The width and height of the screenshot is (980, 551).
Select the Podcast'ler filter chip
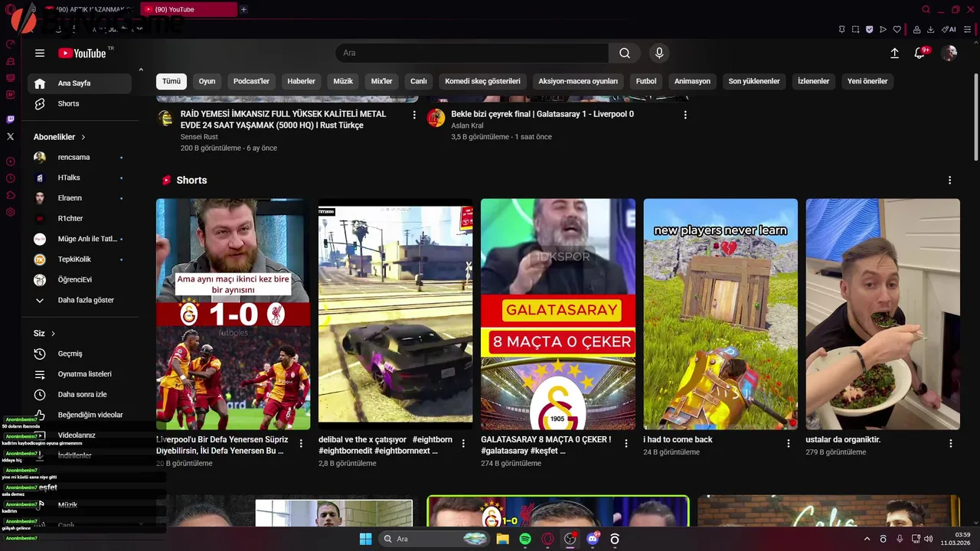[251, 81]
